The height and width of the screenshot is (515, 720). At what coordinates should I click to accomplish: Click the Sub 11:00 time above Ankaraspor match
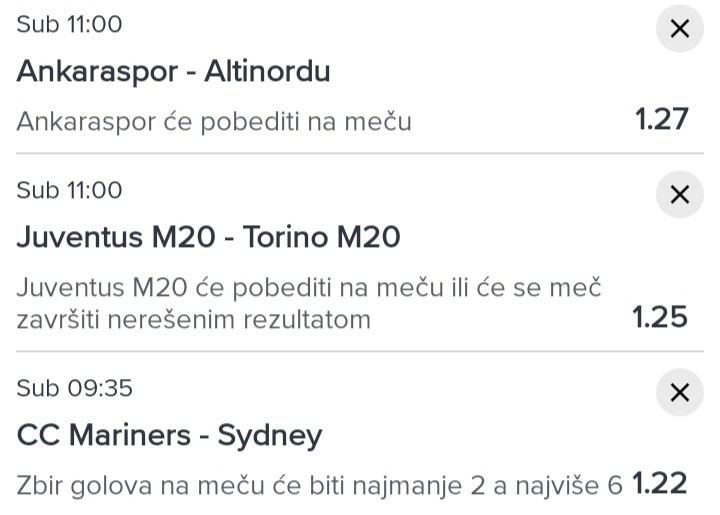click(x=69, y=24)
